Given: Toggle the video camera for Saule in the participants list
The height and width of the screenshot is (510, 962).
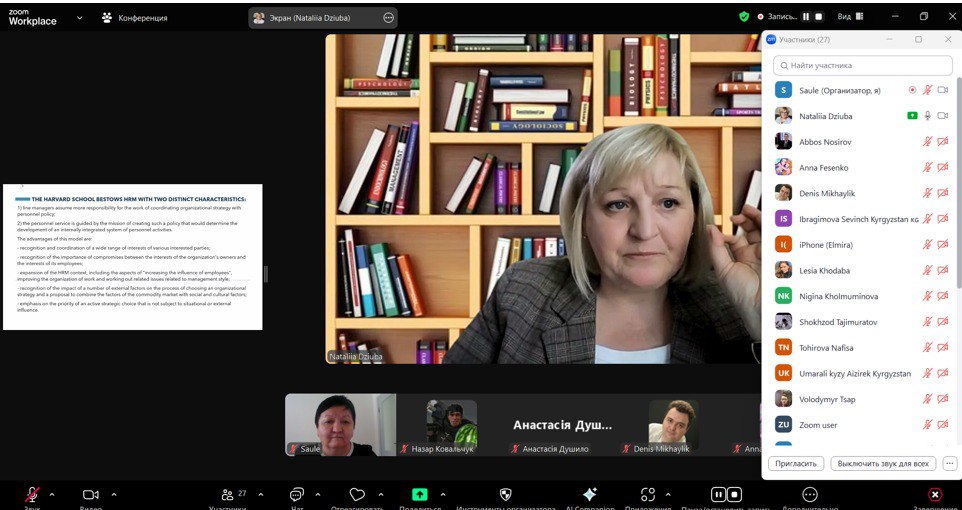Looking at the screenshot, I should click(943, 90).
